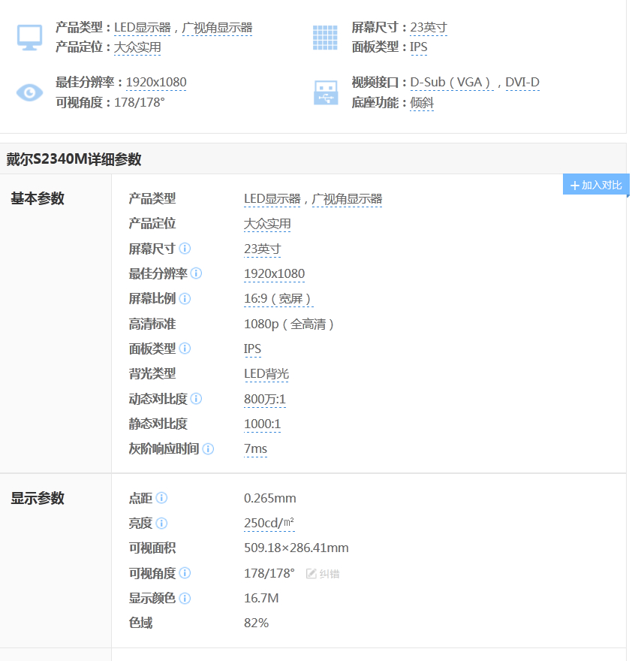The image size is (644, 661).
Task: Click the USB video interface icon
Action: click(x=326, y=92)
